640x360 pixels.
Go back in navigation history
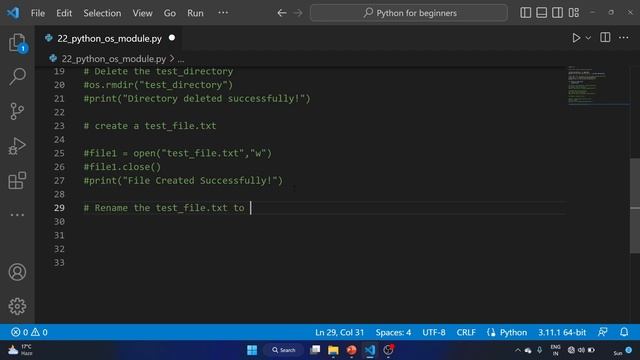pyautogui.click(x=282, y=13)
